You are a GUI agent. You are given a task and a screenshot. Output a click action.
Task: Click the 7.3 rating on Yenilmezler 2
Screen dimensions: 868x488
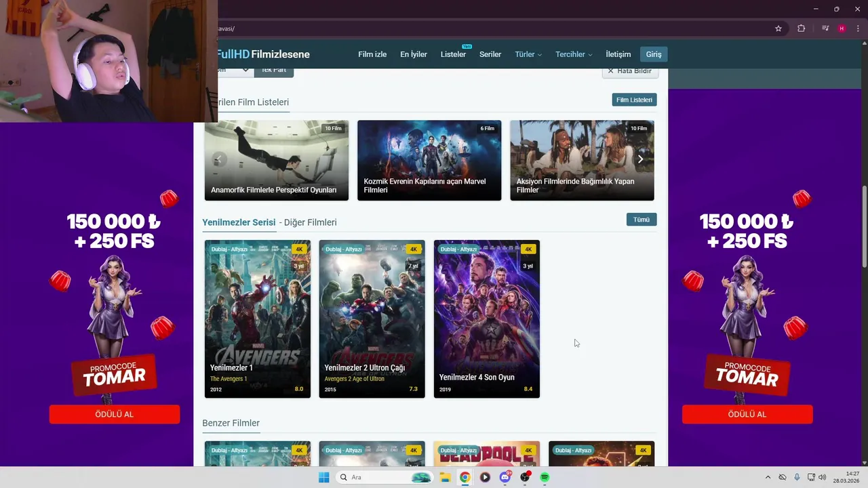(x=414, y=389)
